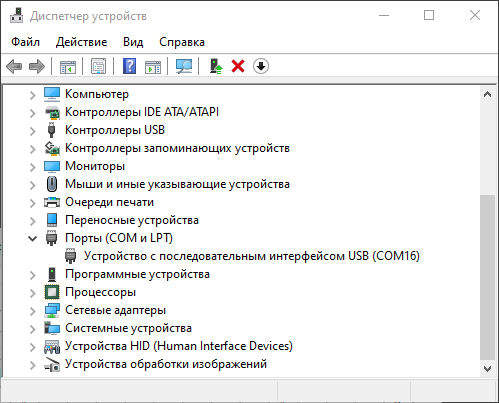Expand Мыши и иные указывающие устройства

(32, 185)
